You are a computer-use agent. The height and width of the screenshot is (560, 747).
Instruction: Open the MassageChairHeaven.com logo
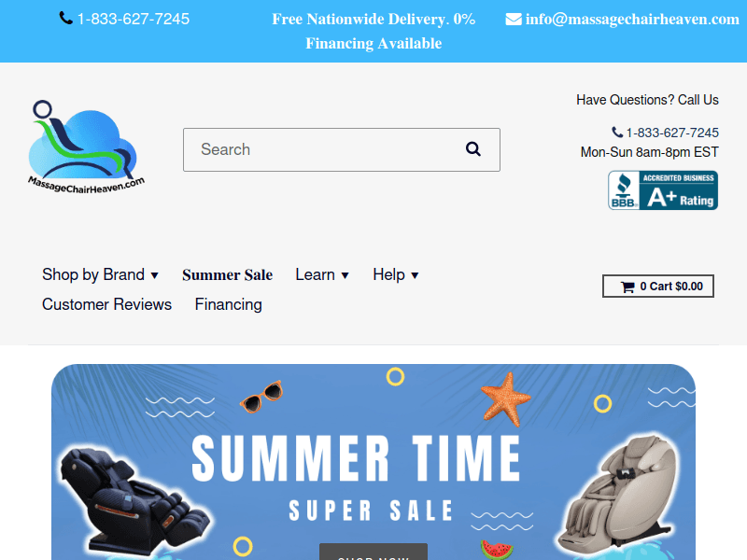[86, 147]
